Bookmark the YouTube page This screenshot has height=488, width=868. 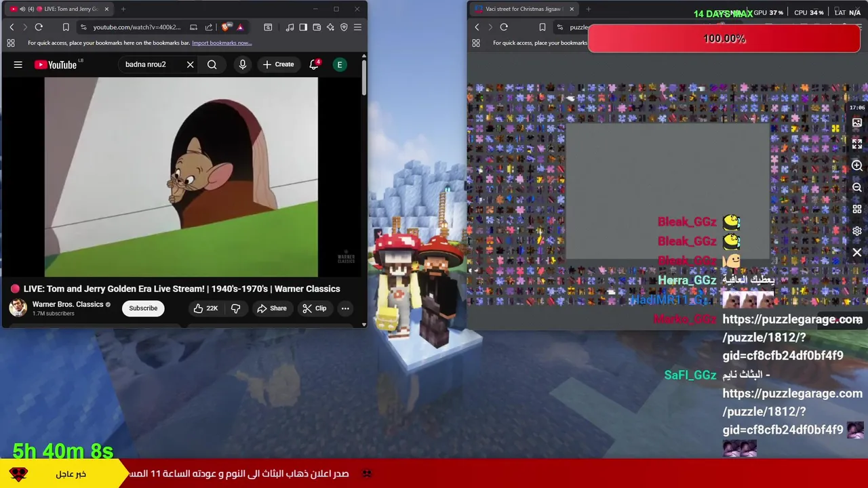pyautogui.click(x=66, y=27)
